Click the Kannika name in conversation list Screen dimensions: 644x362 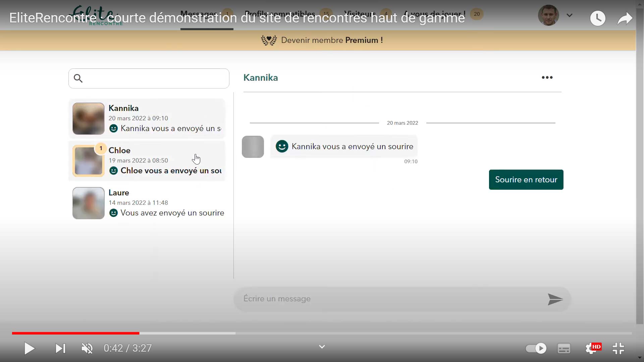point(123,108)
